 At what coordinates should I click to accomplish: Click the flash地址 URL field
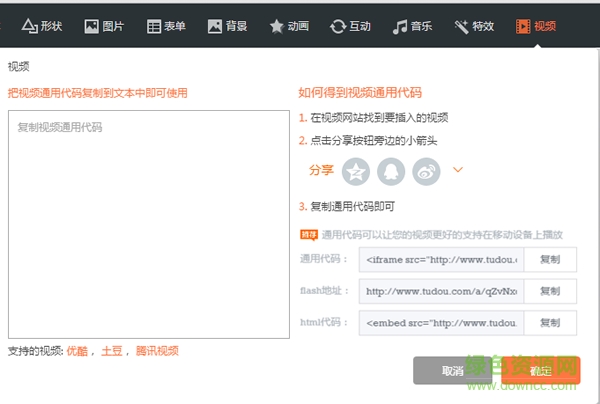[440, 291]
